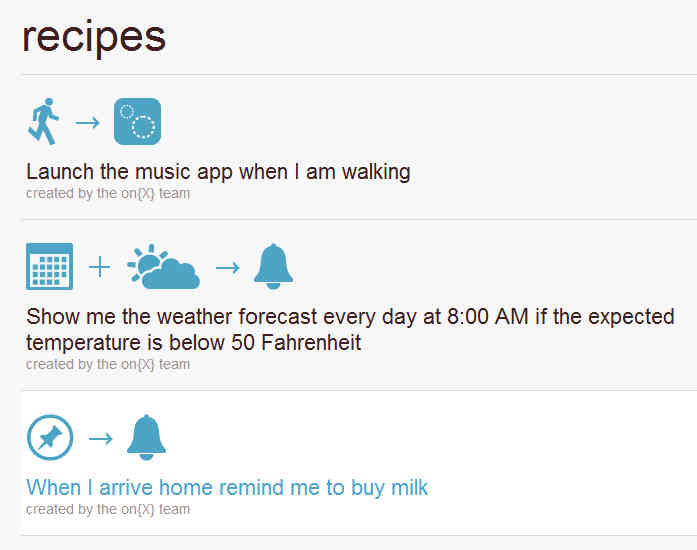Click the calendar schedule icon
Viewport: 697px width, 550px height.
[x=49, y=266]
